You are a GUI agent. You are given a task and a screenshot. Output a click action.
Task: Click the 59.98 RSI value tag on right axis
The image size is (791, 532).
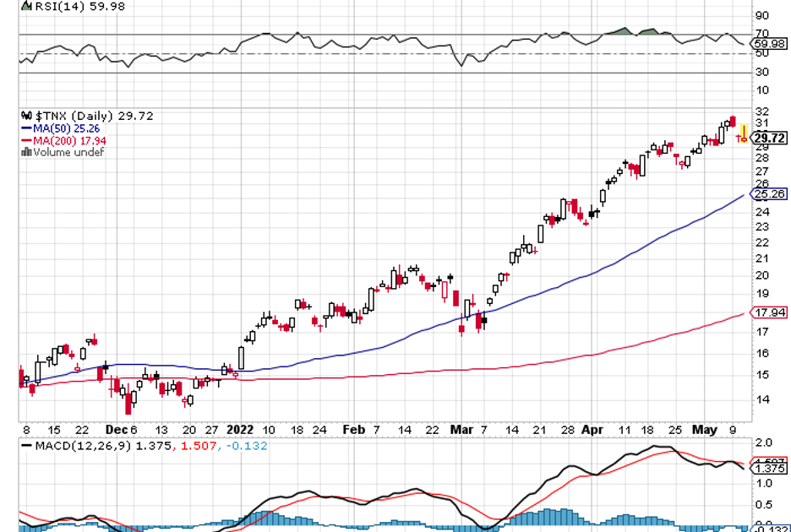click(x=769, y=44)
